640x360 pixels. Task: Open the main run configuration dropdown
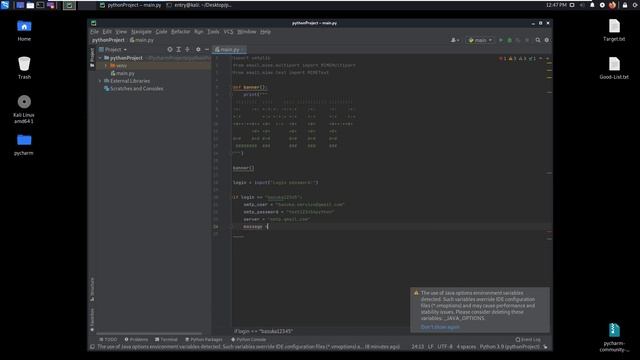(x=480, y=40)
